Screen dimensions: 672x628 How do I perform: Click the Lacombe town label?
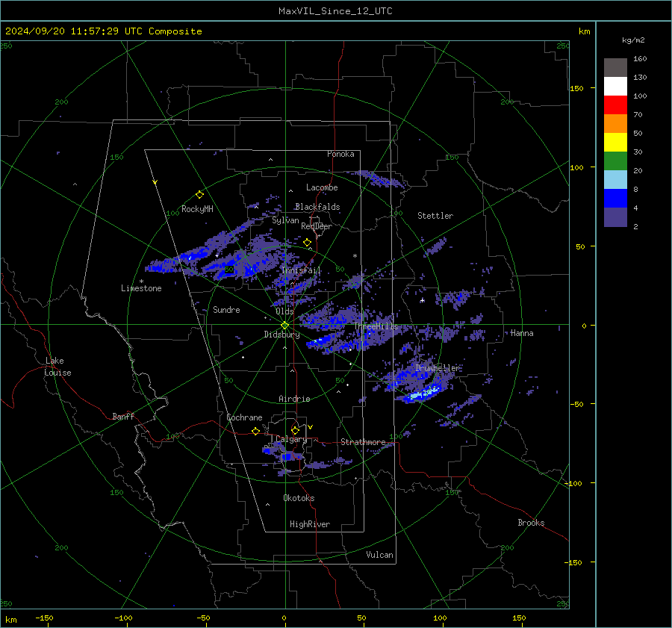pyautogui.click(x=322, y=187)
